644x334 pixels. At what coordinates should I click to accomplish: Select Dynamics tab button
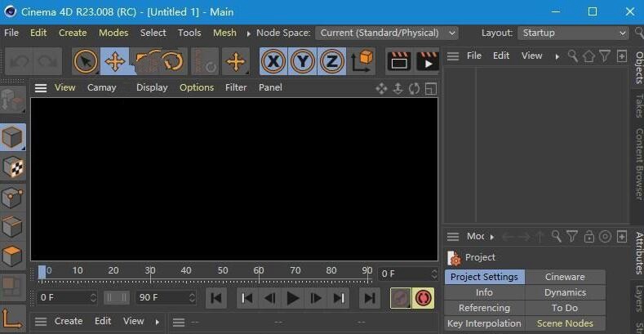click(x=565, y=292)
